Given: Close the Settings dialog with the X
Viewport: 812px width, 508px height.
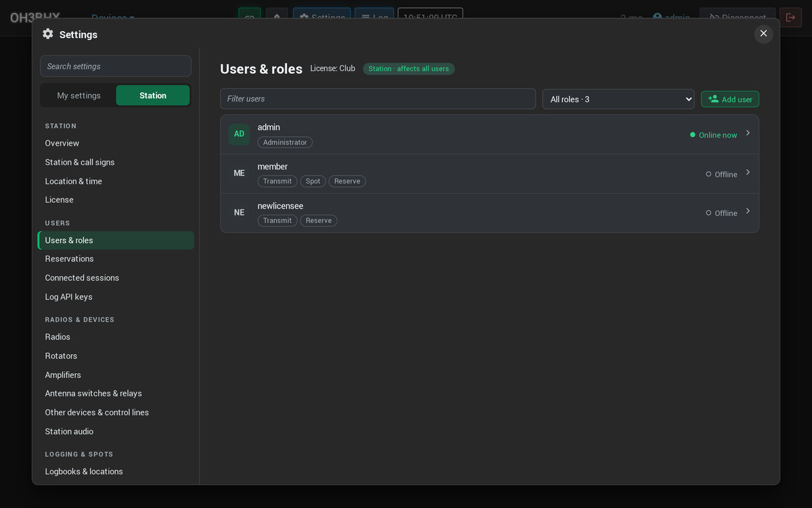Looking at the screenshot, I should tap(763, 33).
